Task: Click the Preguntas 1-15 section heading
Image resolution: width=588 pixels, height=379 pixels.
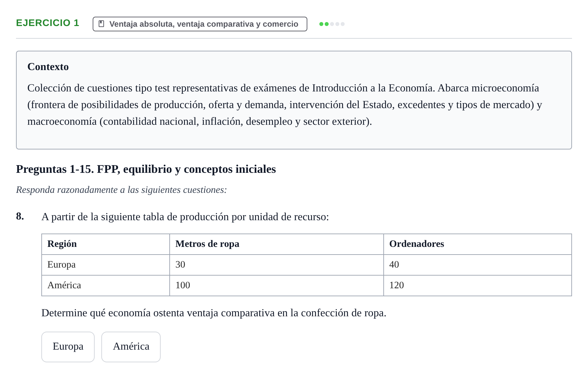Action: tap(146, 169)
